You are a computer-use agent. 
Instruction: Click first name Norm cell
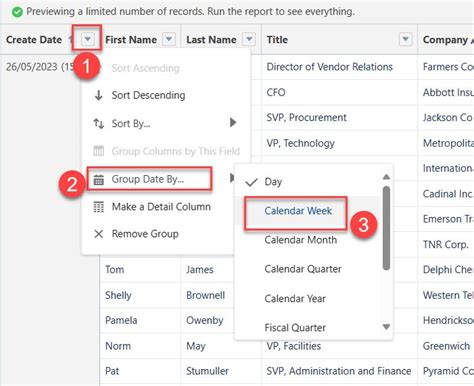click(x=118, y=346)
